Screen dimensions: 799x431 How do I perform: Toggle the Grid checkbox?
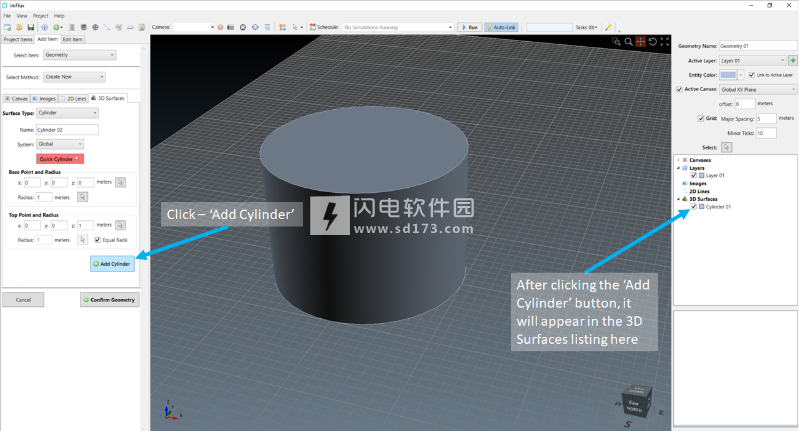[701, 118]
